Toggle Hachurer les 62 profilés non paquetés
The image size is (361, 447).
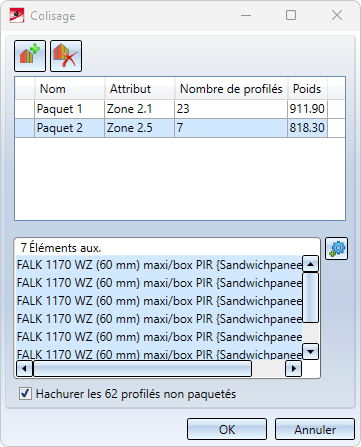point(26,394)
